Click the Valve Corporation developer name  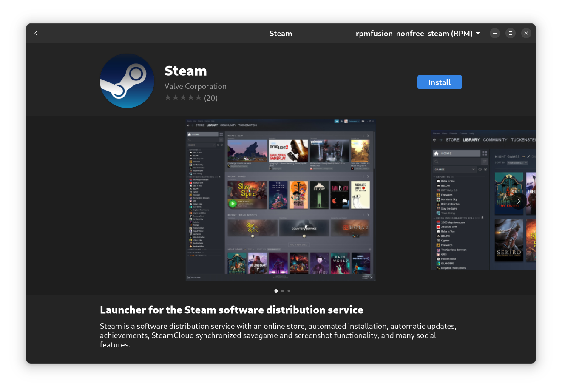pyautogui.click(x=195, y=86)
